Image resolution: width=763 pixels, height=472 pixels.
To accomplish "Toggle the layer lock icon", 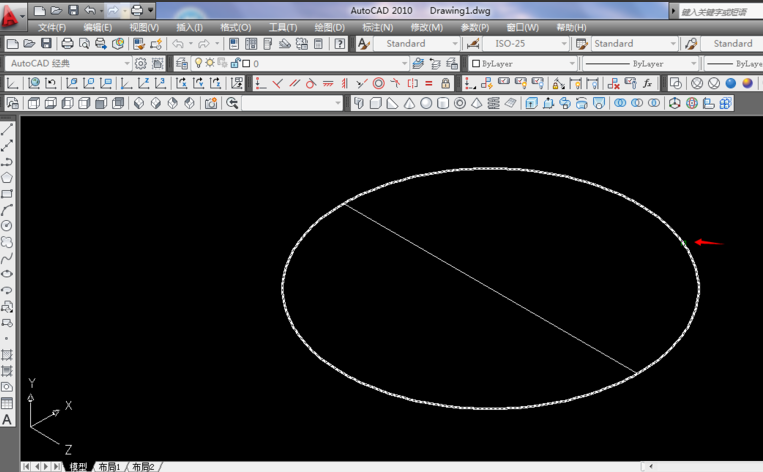I will (x=234, y=63).
